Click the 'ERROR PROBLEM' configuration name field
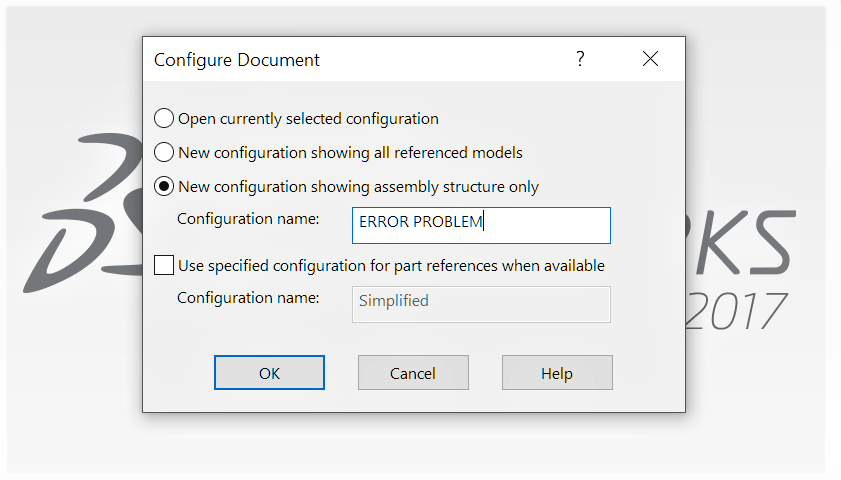841x480 pixels. click(x=481, y=225)
